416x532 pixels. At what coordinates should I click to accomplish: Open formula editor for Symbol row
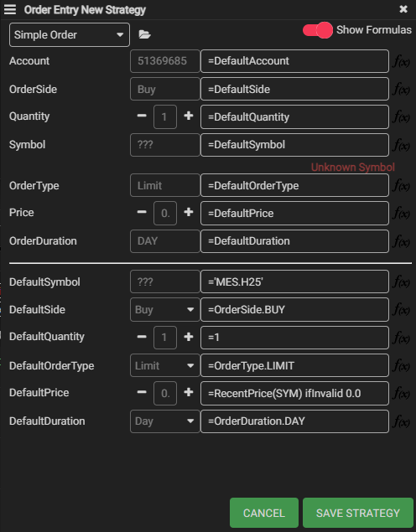tap(402, 145)
